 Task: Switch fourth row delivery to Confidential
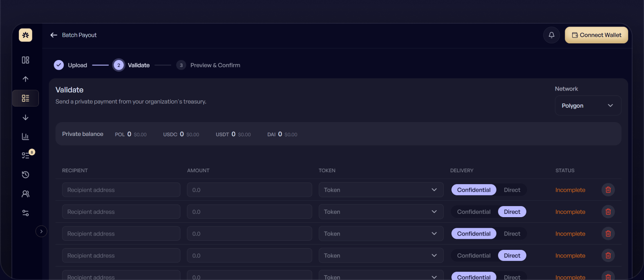pyautogui.click(x=474, y=256)
